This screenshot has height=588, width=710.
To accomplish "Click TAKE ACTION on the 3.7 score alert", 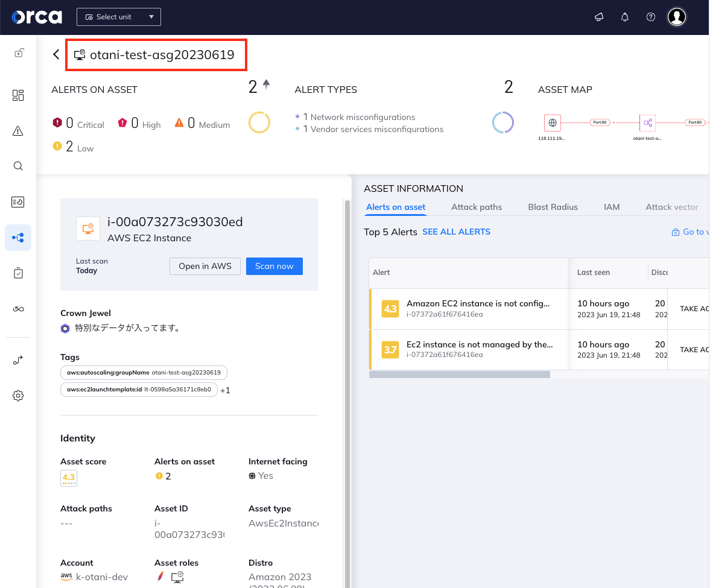I will [x=694, y=349].
